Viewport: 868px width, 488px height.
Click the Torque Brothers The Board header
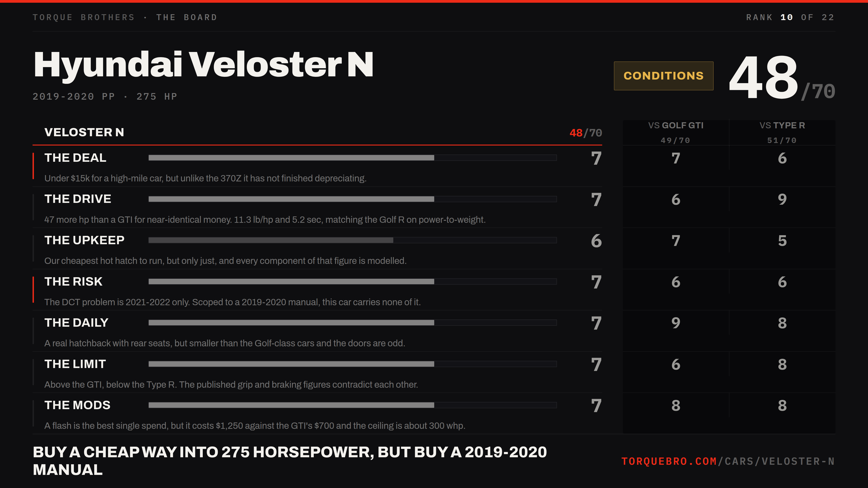click(125, 18)
